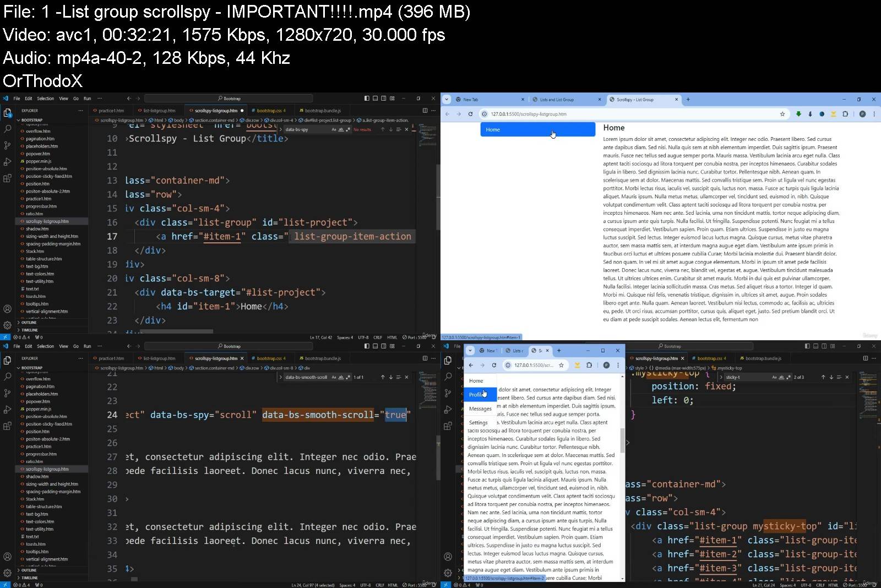881x588 pixels.
Task: Click Profile item in small browser list
Action: tap(480, 395)
